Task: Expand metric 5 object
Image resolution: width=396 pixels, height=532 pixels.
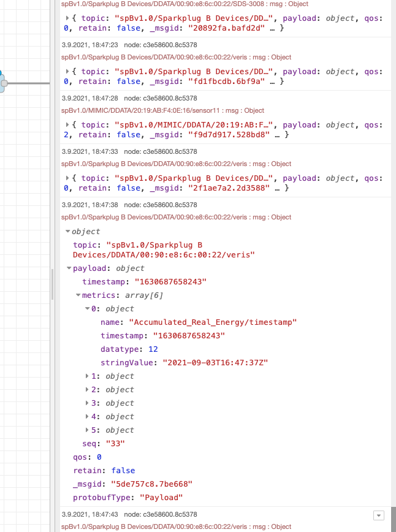Action: click(x=86, y=430)
